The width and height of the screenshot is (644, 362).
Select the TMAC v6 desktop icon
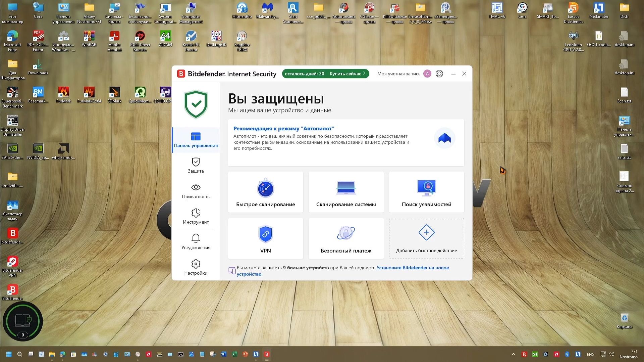(x=497, y=11)
